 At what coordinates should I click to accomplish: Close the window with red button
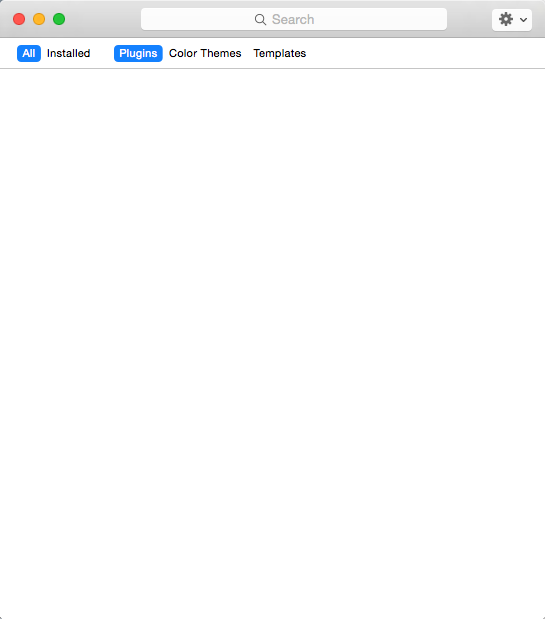(x=19, y=19)
